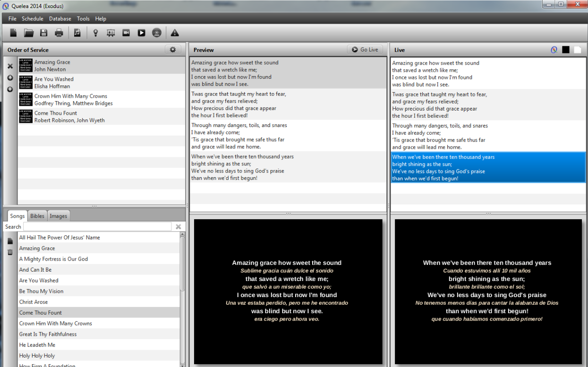This screenshot has height=367, width=588.
Task: Click the light bulb toolbar icon
Action: (95, 33)
